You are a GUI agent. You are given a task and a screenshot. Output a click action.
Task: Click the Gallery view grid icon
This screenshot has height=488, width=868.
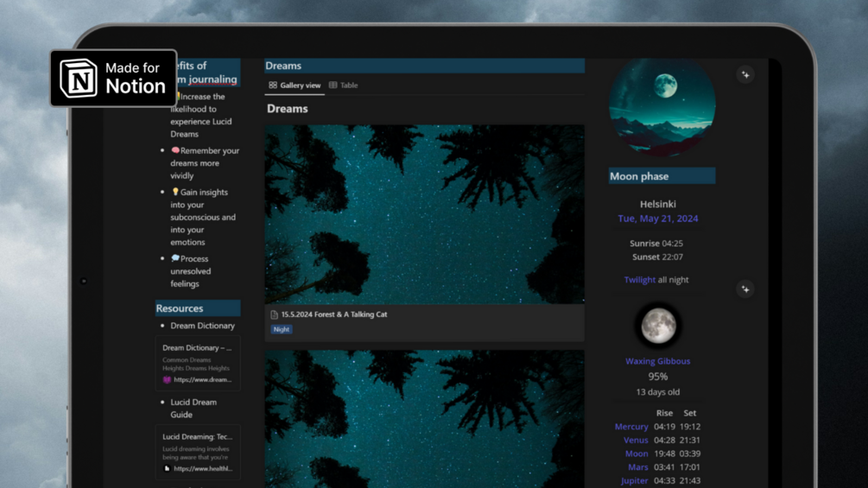pyautogui.click(x=273, y=86)
